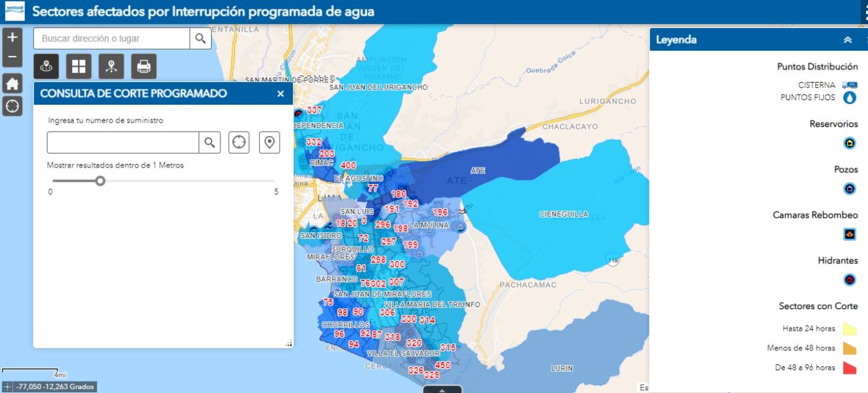Zoom in on the map
Viewport: 868px width, 393px height.
pos(12,38)
